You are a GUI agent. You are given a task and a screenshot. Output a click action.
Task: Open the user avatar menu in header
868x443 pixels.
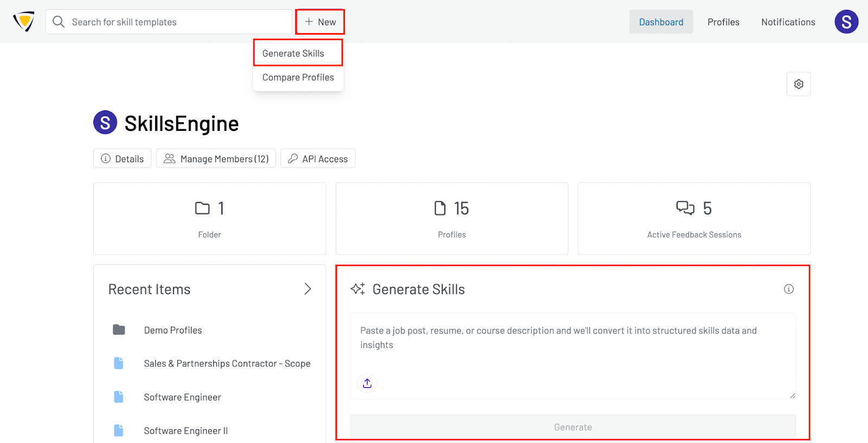tap(846, 22)
